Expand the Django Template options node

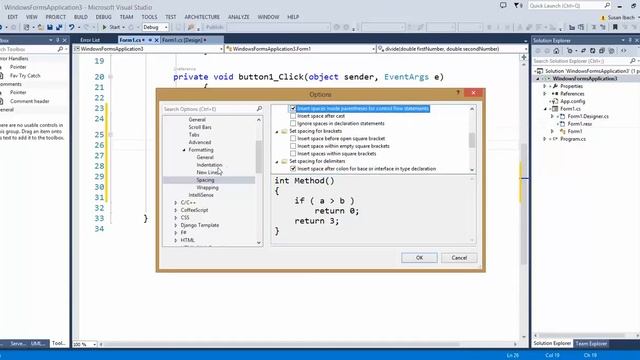(176, 225)
